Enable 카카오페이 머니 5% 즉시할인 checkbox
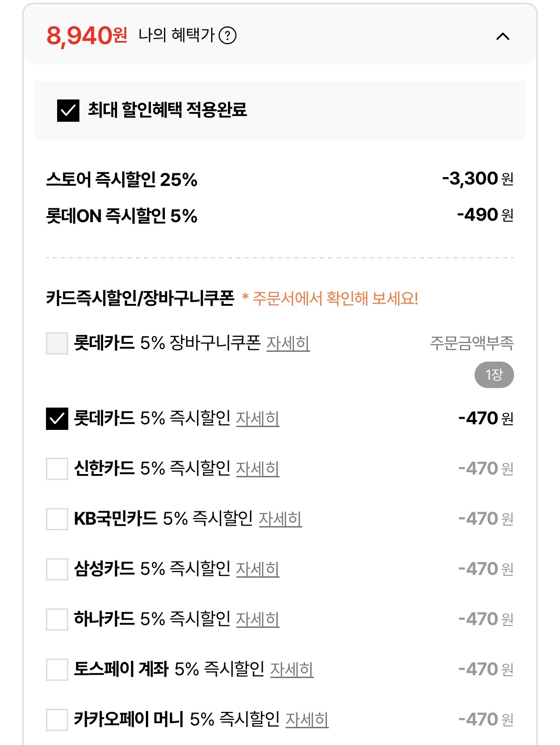The width and height of the screenshot is (560, 745). click(57, 719)
